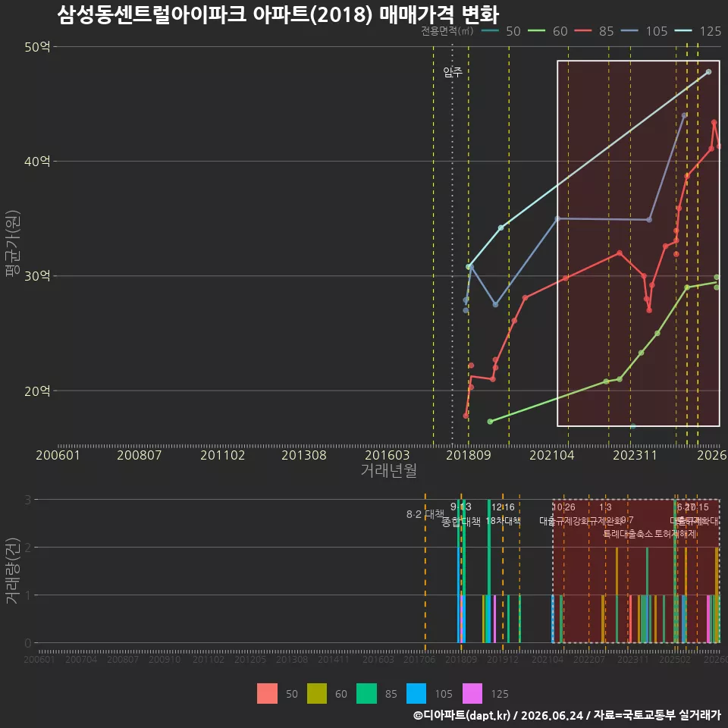
Task: Click 201809 on the price chart x-axis
Action: [469, 455]
